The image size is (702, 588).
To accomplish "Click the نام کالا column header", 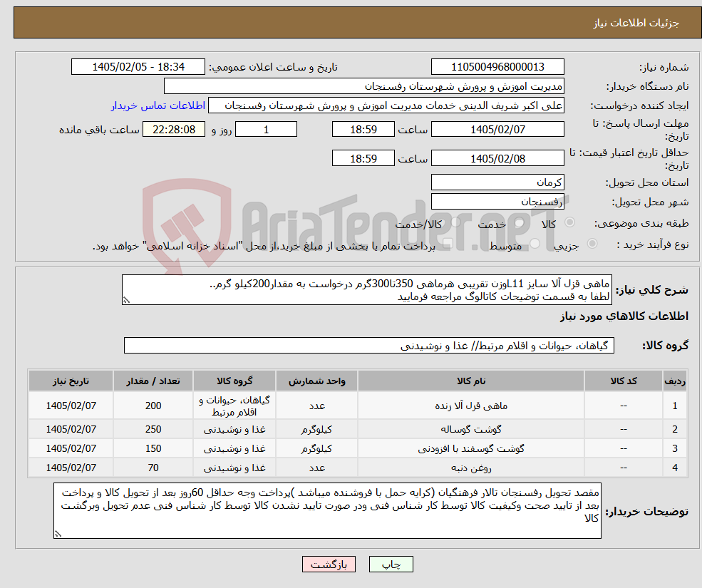I will (x=471, y=381).
